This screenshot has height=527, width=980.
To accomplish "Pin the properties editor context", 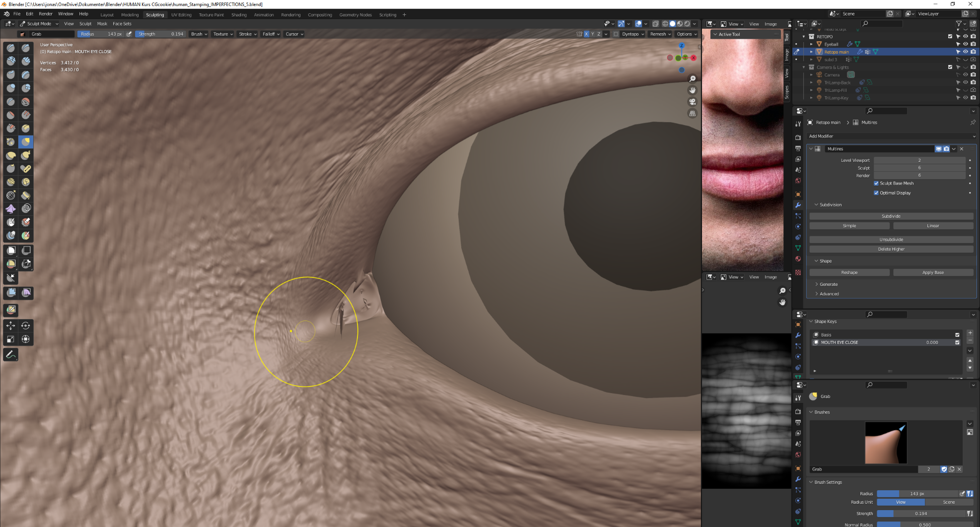I will (x=973, y=123).
